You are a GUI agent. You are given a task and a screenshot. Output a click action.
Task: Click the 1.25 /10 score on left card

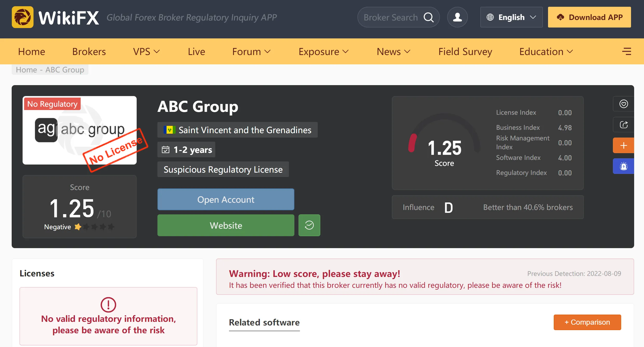click(x=80, y=208)
